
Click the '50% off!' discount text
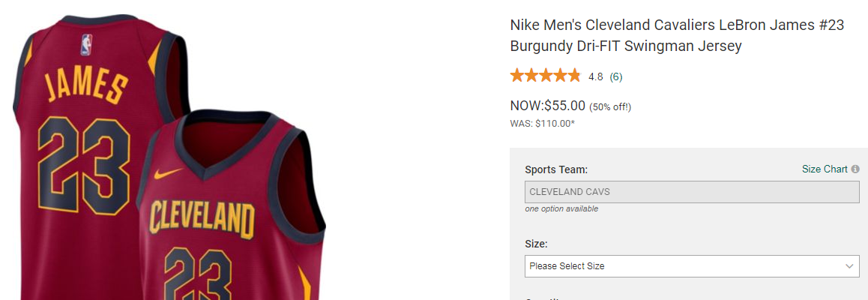point(610,106)
